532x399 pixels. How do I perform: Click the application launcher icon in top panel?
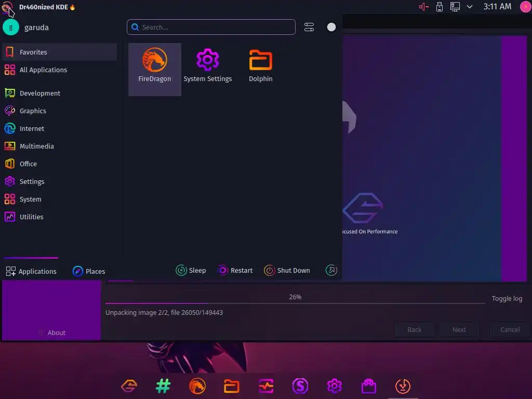(x=7, y=7)
